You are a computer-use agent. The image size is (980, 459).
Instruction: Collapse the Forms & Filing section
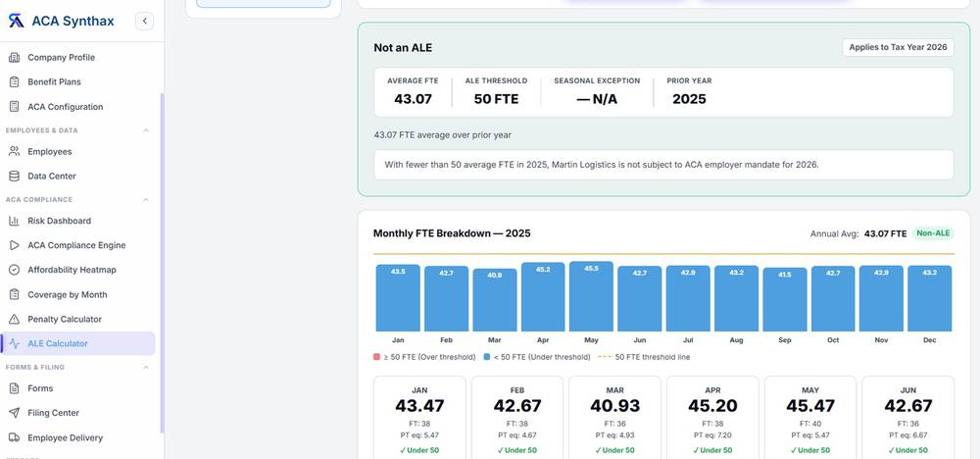click(x=146, y=367)
